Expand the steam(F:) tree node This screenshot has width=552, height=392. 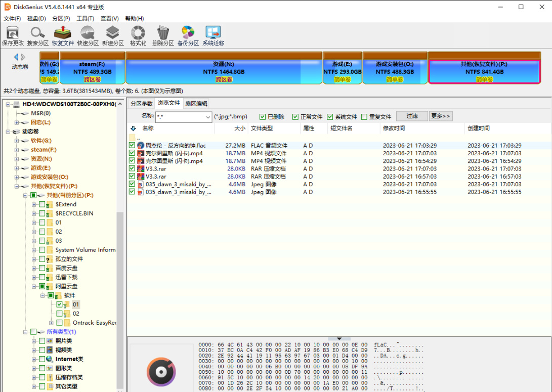pos(17,150)
